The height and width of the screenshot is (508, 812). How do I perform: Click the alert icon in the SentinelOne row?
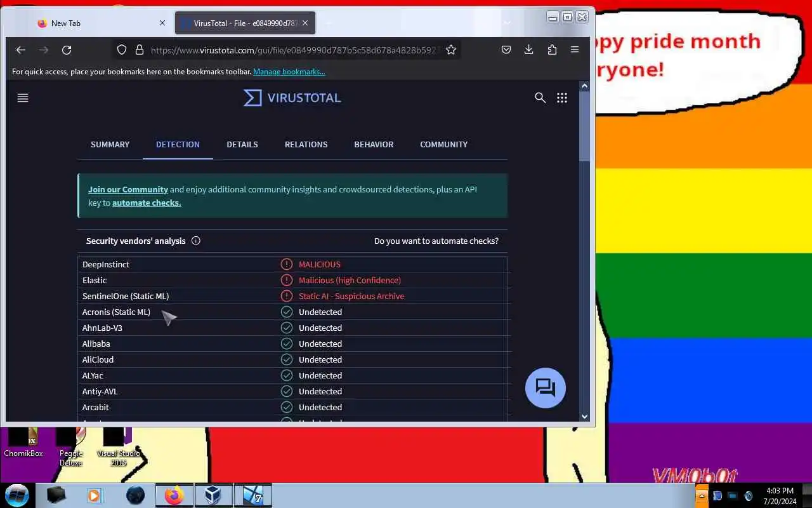click(x=287, y=296)
